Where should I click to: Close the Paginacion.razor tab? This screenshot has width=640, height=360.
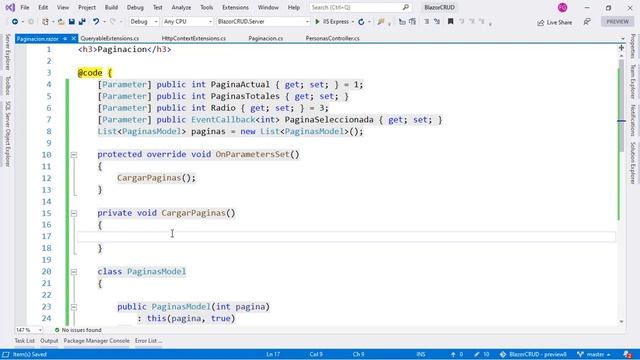73,38
